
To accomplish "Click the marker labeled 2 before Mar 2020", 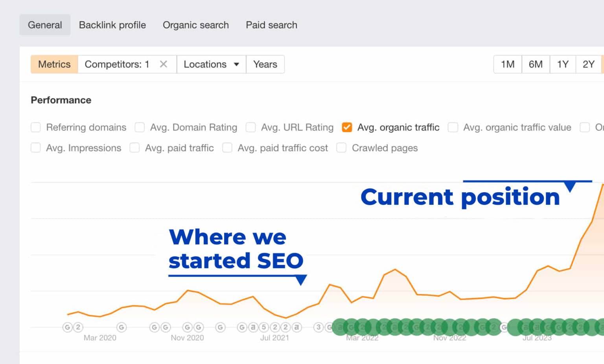I will click(x=78, y=327).
